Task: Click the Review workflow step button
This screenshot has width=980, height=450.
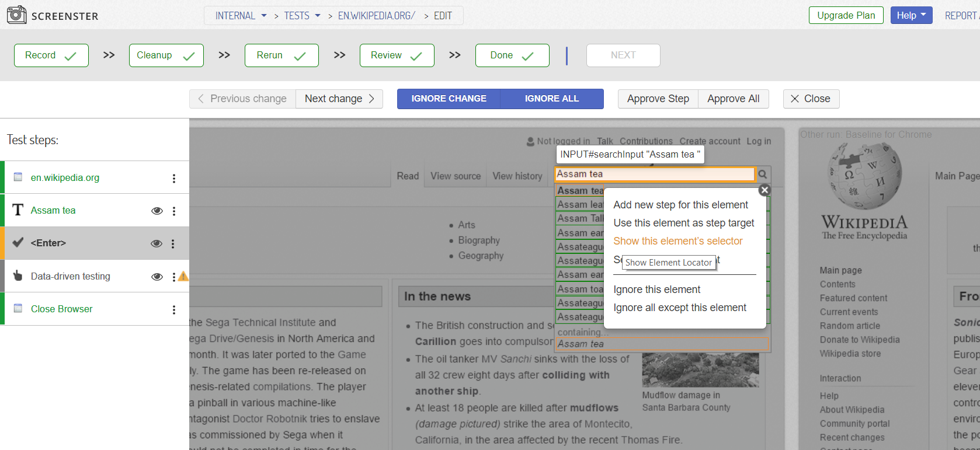Action: (x=397, y=55)
